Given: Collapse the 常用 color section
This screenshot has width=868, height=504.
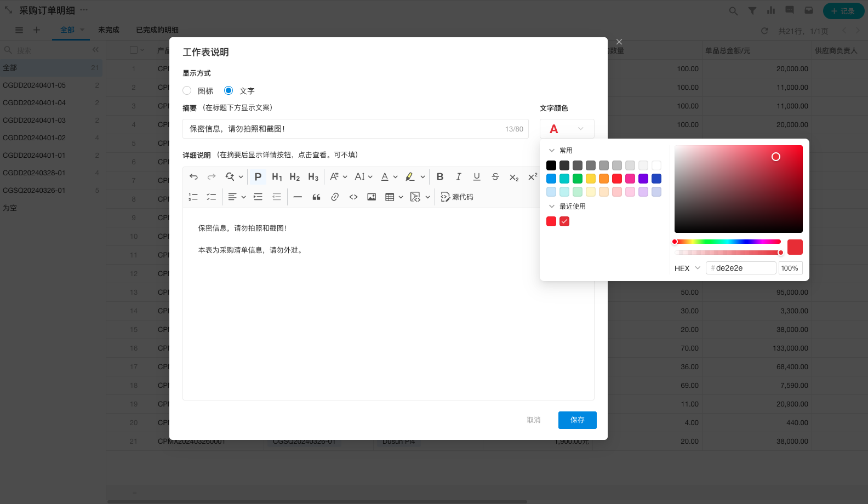Looking at the screenshot, I should click(x=552, y=150).
